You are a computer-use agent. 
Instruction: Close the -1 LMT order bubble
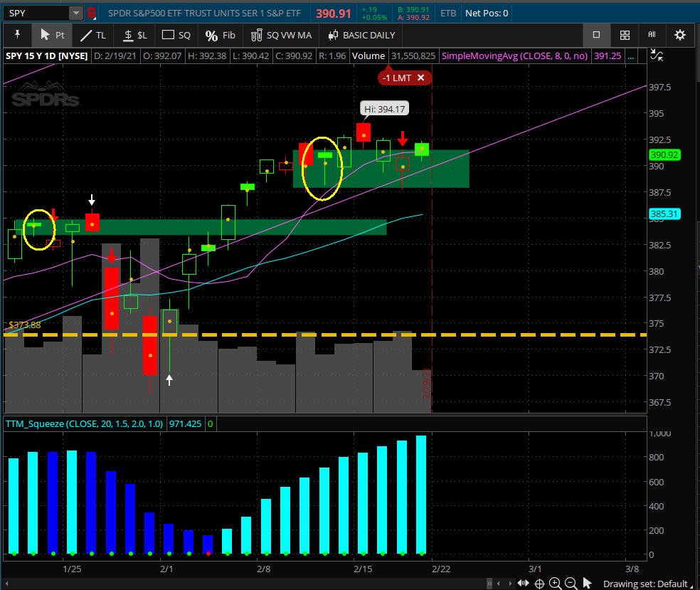coord(420,78)
